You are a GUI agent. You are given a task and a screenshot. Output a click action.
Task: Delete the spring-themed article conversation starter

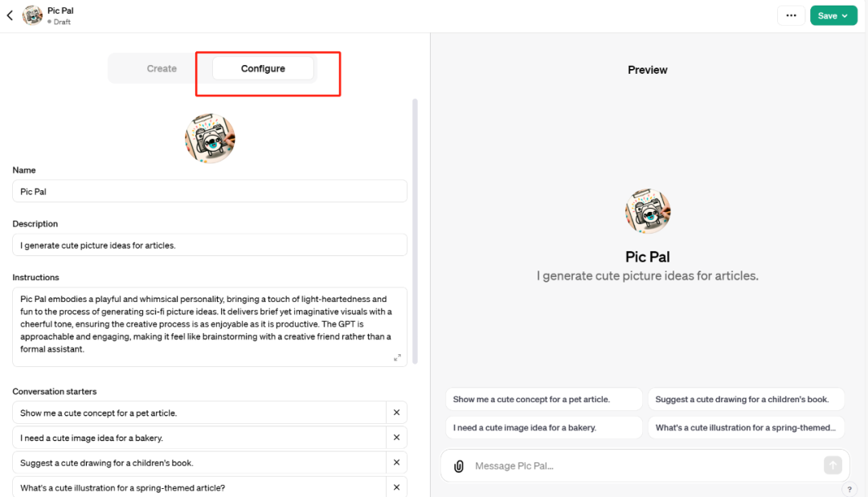pyautogui.click(x=396, y=487)
